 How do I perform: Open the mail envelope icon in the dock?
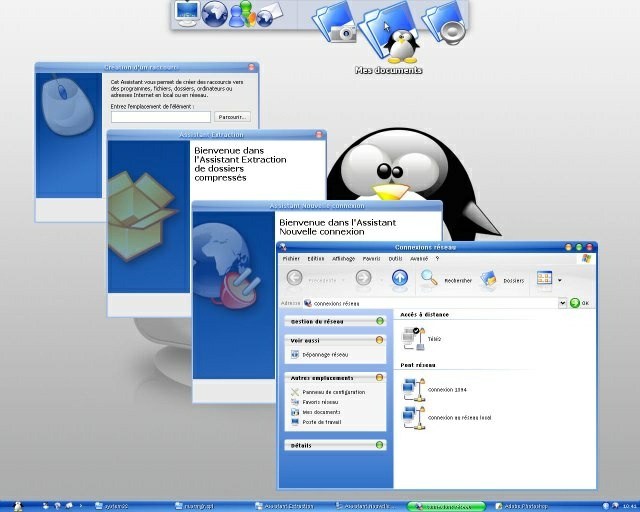269,14
